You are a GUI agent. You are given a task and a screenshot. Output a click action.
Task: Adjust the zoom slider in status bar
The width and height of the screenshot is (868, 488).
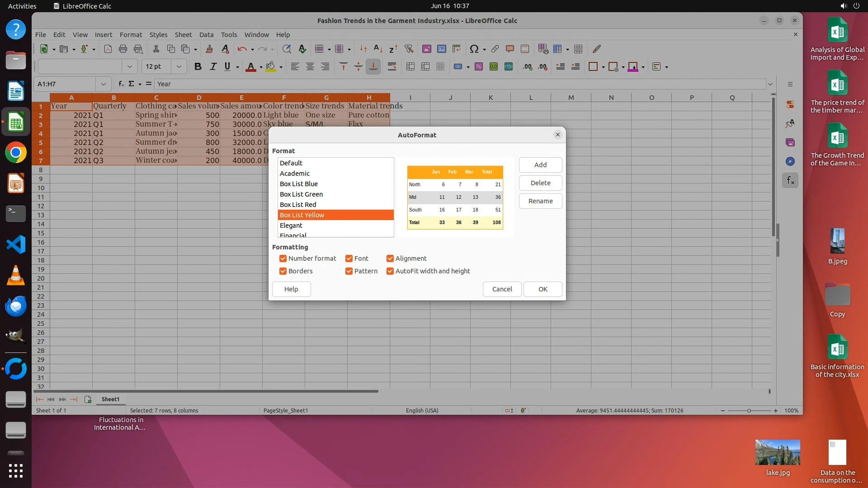coord(749,411)
